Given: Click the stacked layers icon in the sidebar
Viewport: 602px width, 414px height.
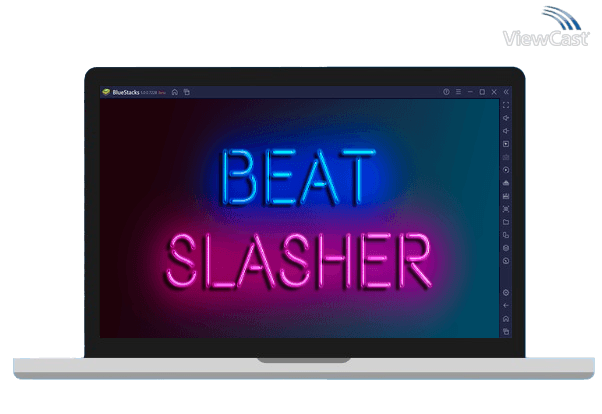Looking at the screenshot, I should pos(506,248).
